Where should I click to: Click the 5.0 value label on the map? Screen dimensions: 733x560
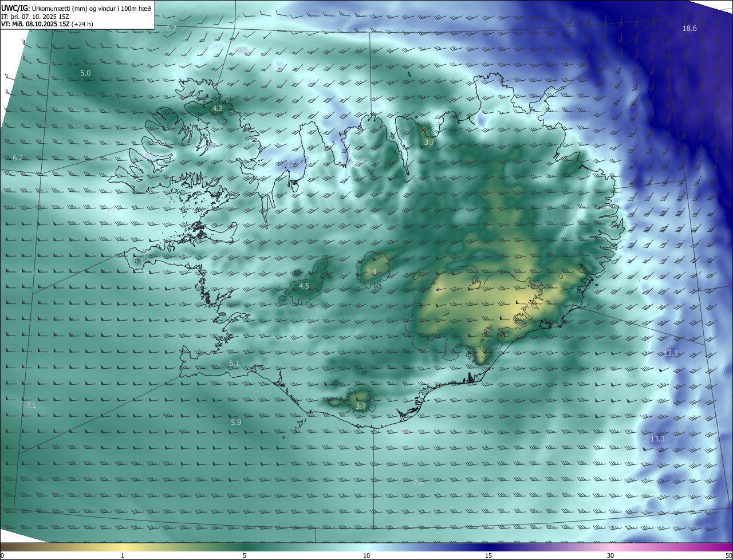tap(85, 73)
